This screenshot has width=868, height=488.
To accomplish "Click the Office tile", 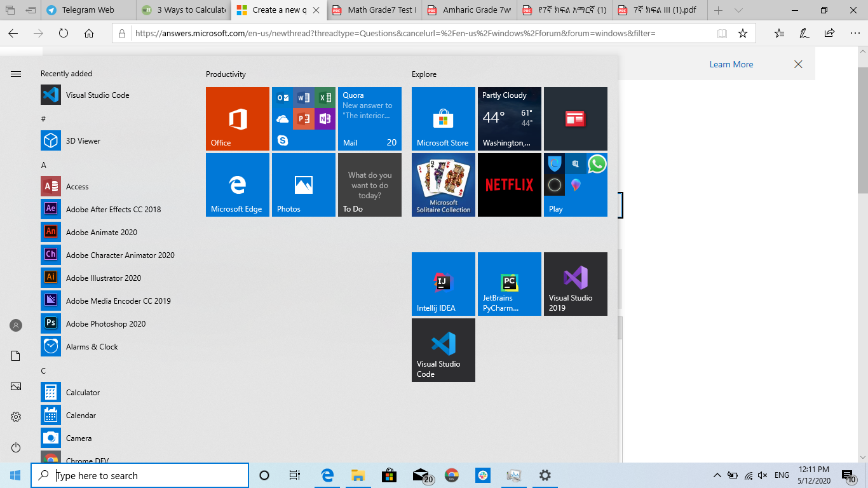I will click(x=238, y=119).
